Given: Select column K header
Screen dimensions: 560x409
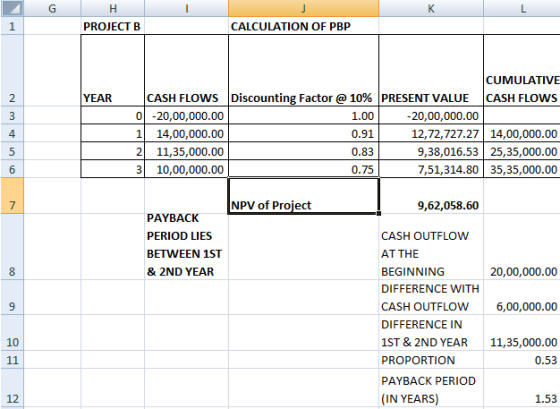Looking at the screenshot, I should [431, 8].
